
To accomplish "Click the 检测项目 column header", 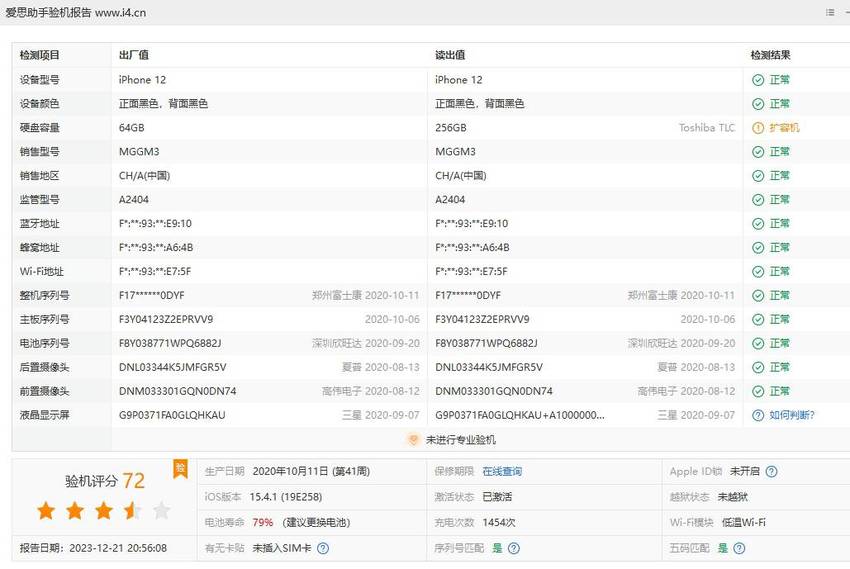I will click(x=40, y=55).
